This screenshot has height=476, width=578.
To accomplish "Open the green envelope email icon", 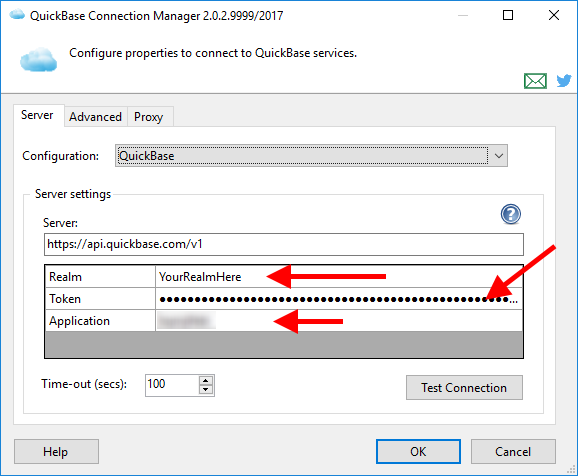I will click(535, 81).
